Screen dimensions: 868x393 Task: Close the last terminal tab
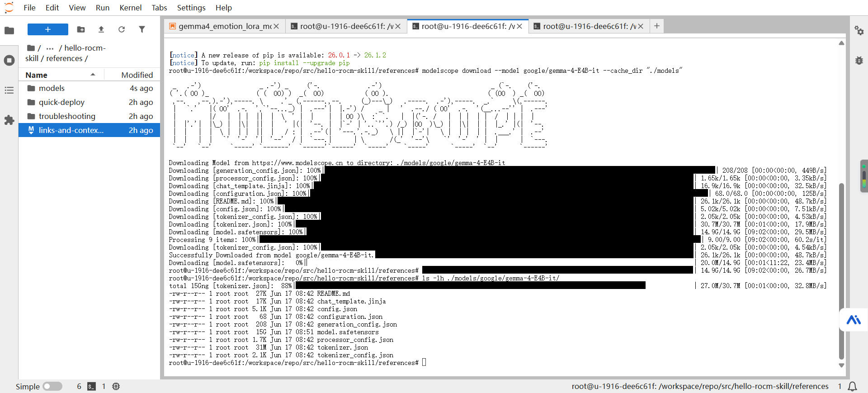click(641, 26)
